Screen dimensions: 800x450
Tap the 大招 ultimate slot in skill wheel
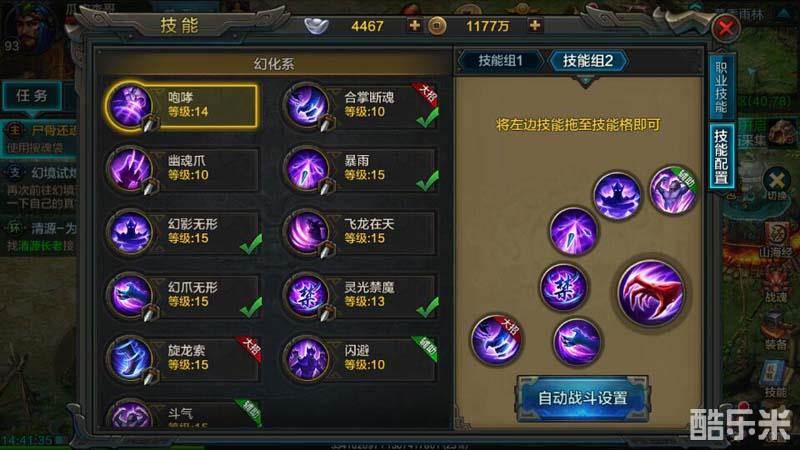pos(496,339)
